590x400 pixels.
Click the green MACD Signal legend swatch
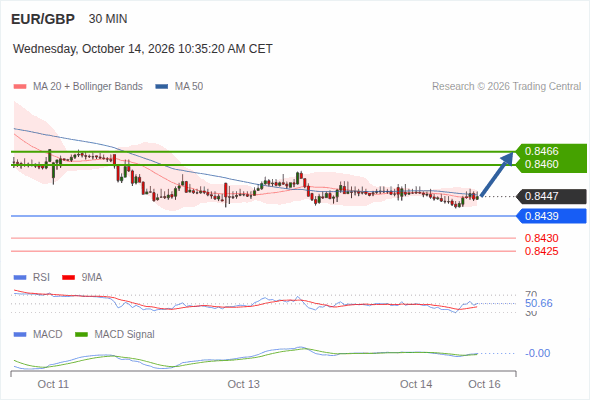pos(82,335)
